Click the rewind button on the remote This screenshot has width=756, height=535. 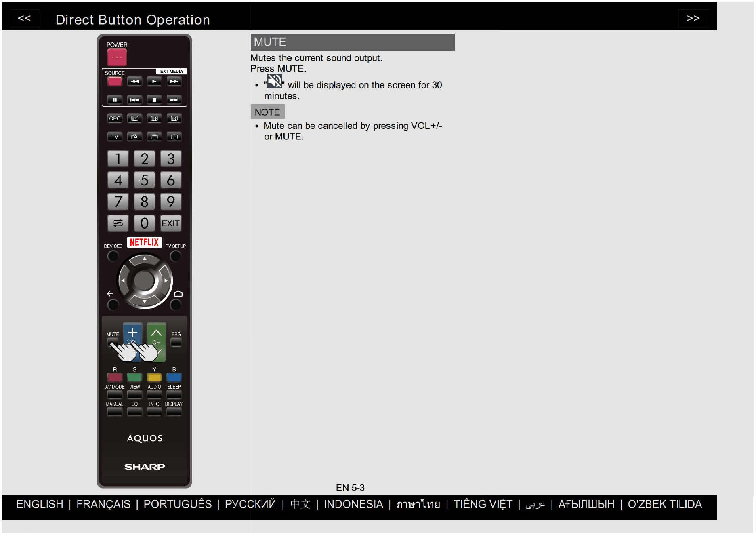pos(134,81)
